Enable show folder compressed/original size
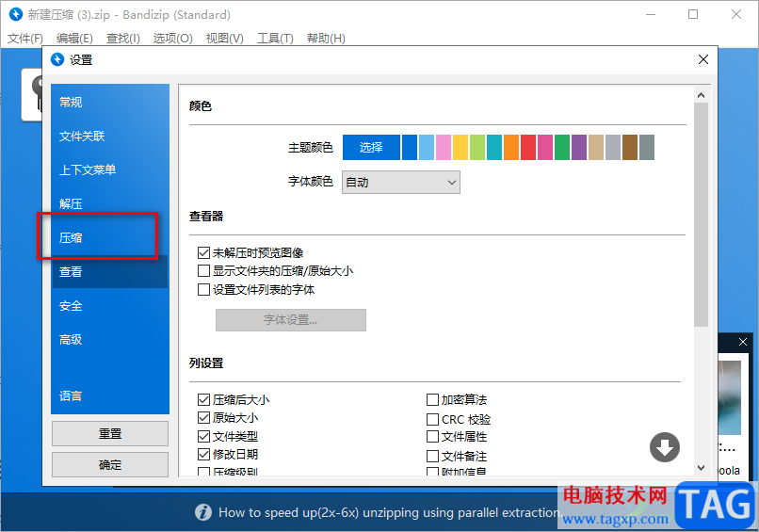The width and height of the screenshot is (759, 532). tap(203, 270)
